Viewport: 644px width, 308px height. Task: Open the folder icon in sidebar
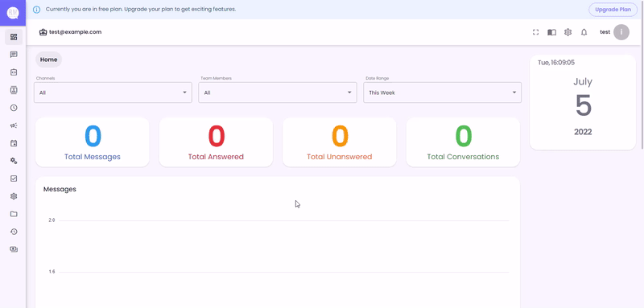(14, 214)
